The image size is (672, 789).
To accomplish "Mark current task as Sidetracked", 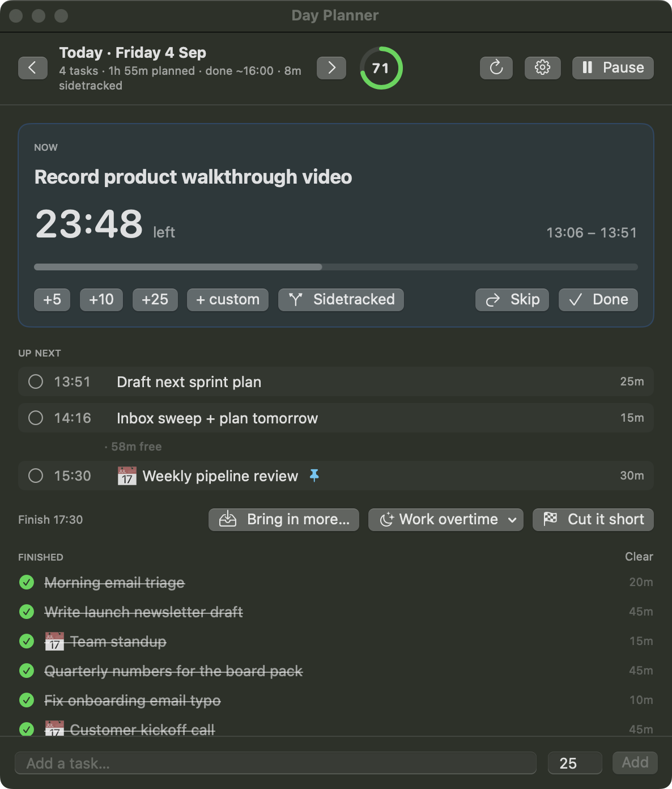I will coord(341,300).
